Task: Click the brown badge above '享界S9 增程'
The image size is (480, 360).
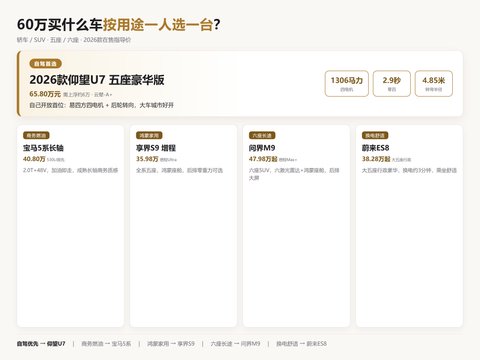Action: point(149,135)
